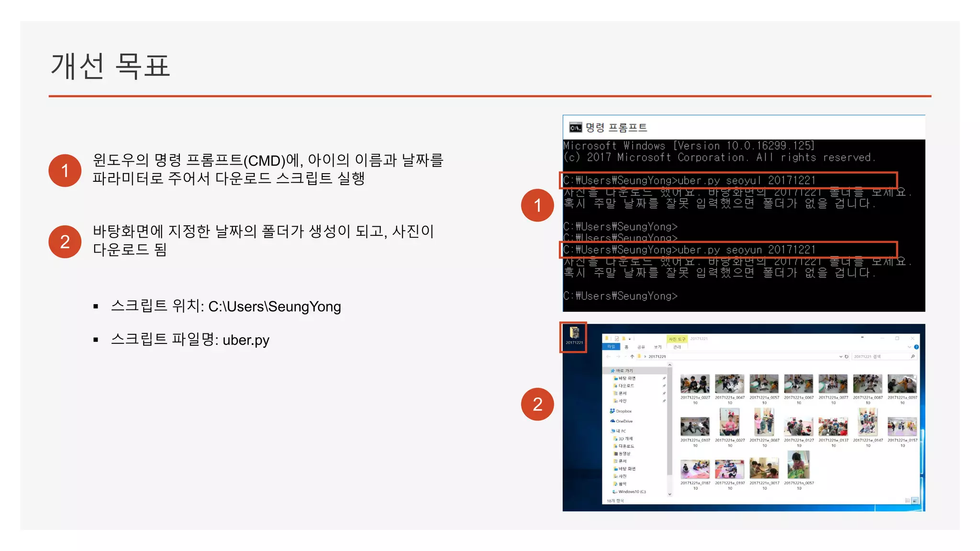Image resolution: width=980 pixels, height=551 pixels.
Task: Expand the ribbon chevron in Explorer
Action: [x=909, y=347]
